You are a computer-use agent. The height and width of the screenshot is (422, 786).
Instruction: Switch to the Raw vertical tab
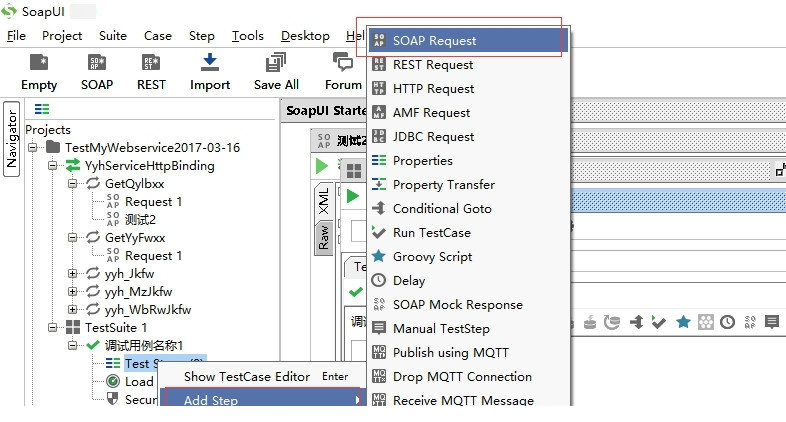point(323,238)
